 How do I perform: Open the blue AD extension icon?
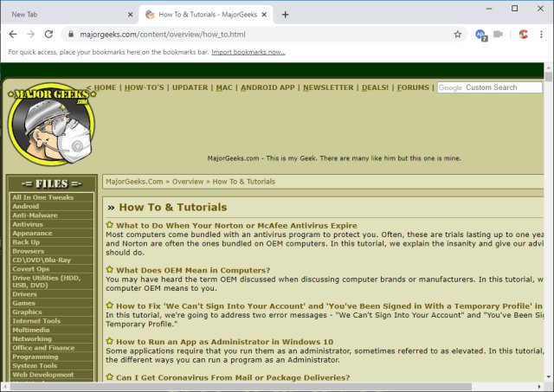[481, 35]
